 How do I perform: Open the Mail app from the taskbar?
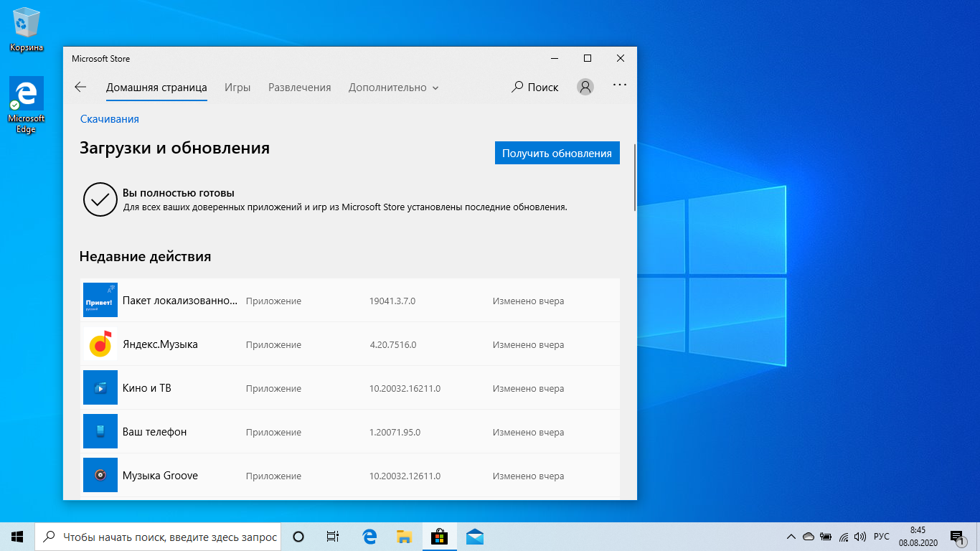474,536
